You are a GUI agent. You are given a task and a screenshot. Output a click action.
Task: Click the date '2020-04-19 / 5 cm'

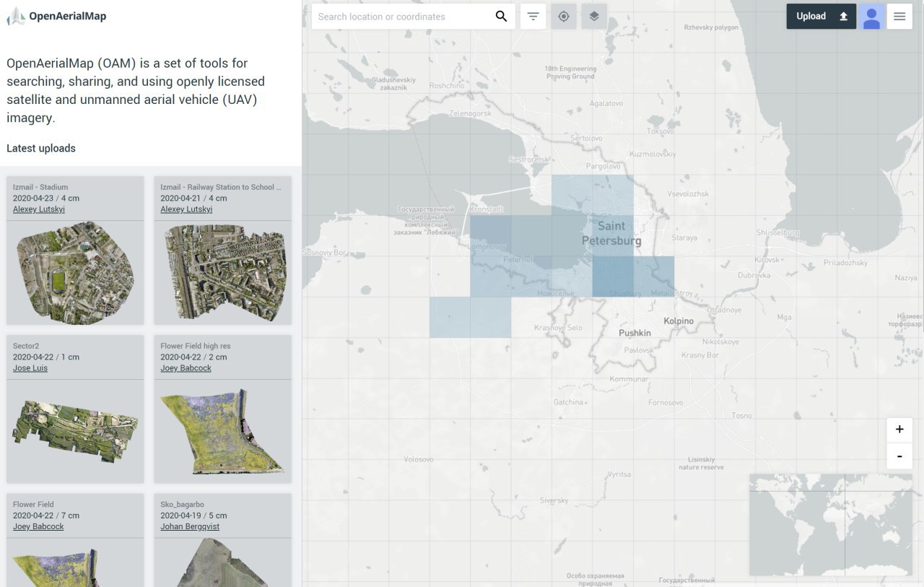[x=193, y=516]
